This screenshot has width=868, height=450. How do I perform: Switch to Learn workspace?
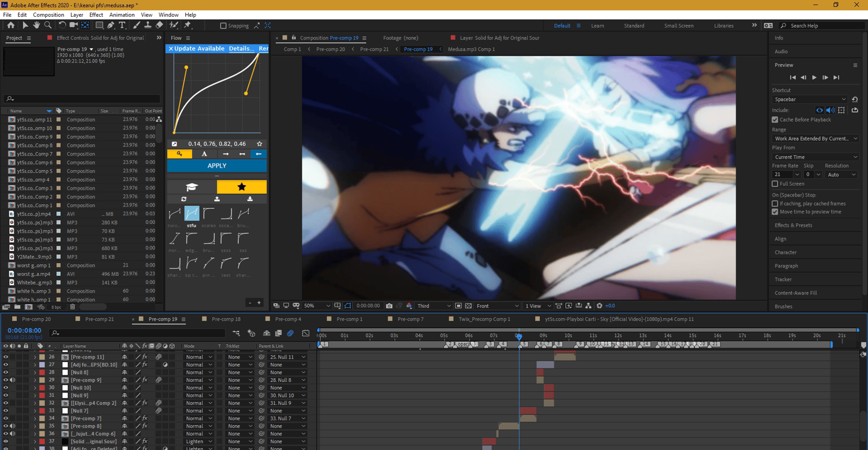598,25
